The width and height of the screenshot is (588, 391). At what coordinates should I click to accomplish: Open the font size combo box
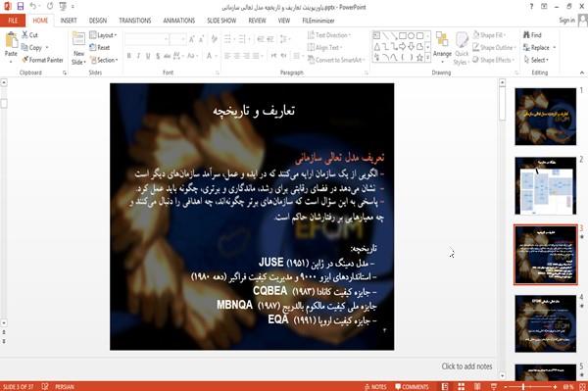[177, 39]
